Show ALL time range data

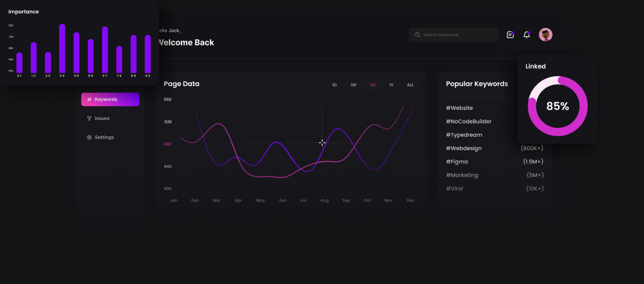click(x=410, y=85)
